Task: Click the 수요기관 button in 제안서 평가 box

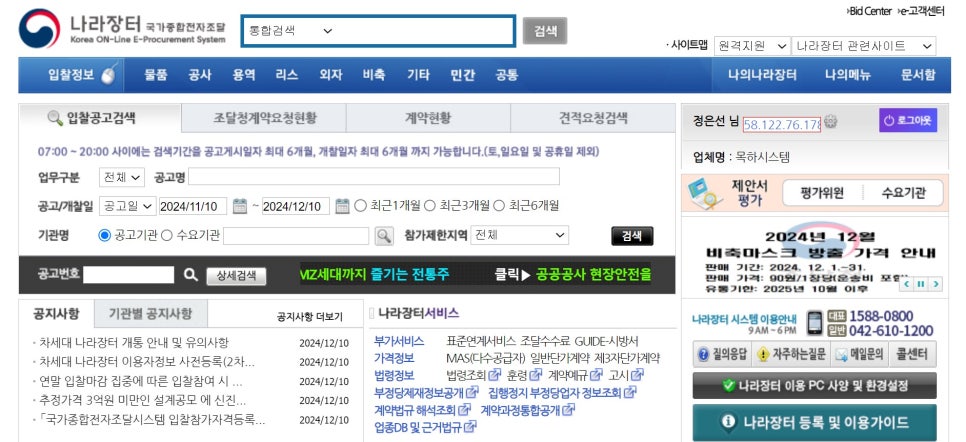Action: (903, 193)
